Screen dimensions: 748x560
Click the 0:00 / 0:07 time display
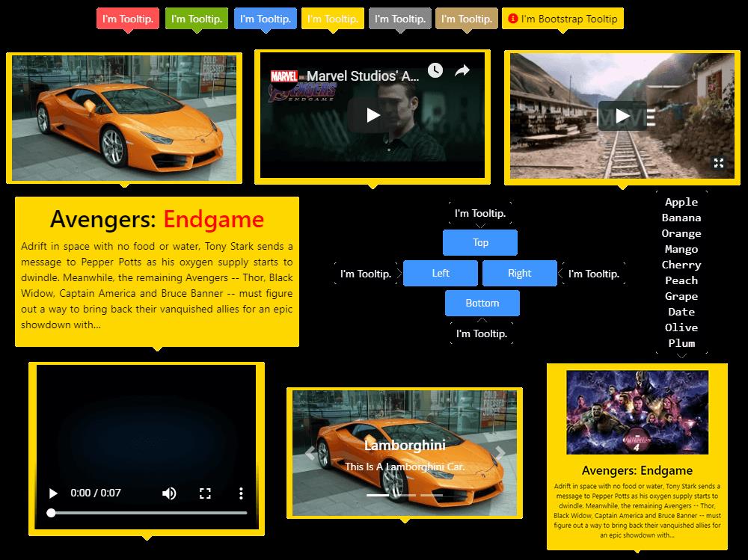click(96, 493)
